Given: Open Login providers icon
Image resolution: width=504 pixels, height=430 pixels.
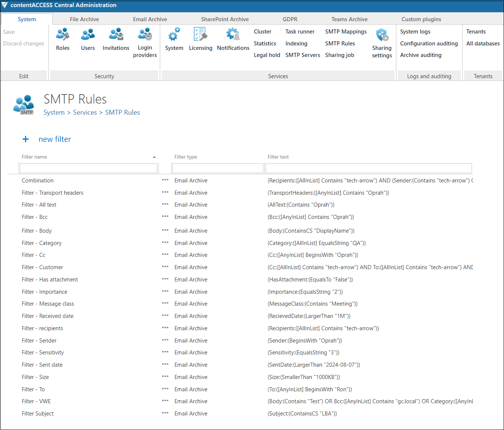Looking at the screenshot, I should (x=145, y=35).
